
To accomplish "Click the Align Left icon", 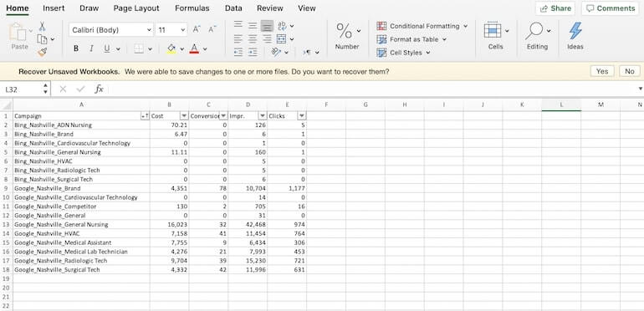I will (x=238, y=39).
